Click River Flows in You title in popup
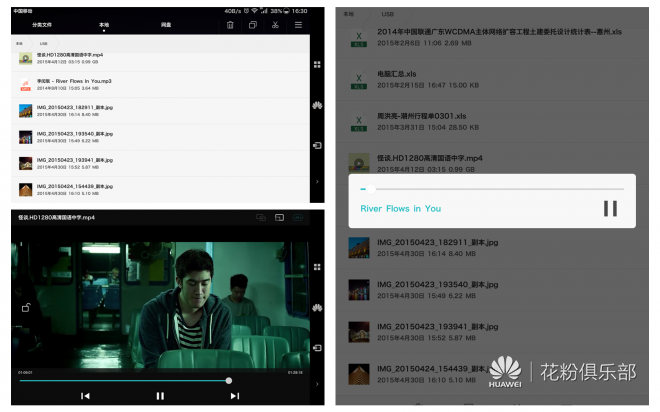 point(401,209)
